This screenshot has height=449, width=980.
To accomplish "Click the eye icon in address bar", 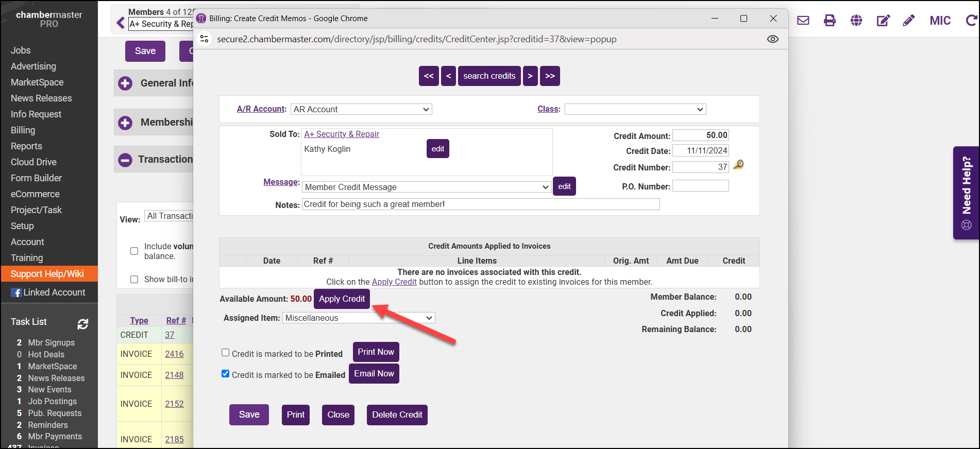I will [772, 39].
